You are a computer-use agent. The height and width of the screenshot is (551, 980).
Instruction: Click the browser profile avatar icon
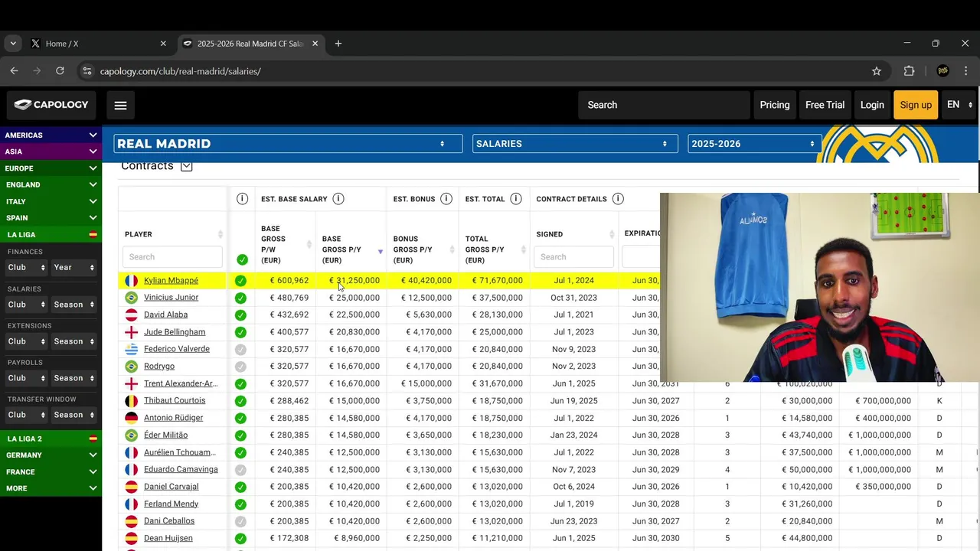click(x=943, y=71)
